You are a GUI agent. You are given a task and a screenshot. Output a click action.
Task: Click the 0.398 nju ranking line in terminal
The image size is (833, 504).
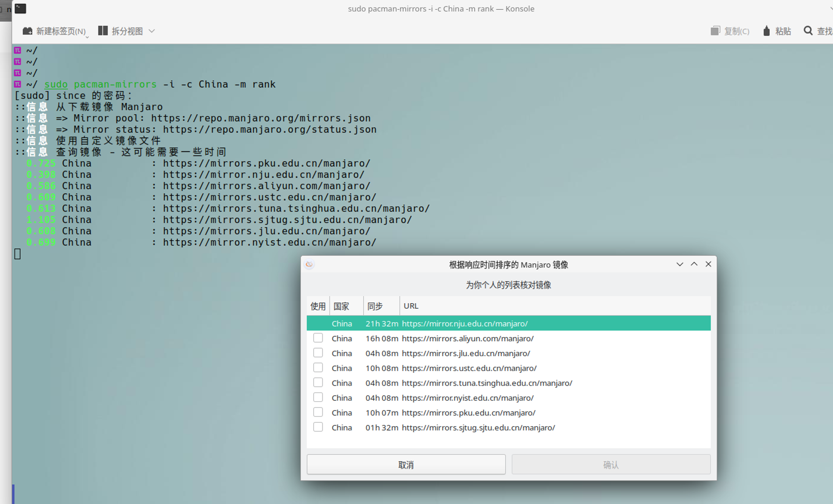tap(195, 175)
